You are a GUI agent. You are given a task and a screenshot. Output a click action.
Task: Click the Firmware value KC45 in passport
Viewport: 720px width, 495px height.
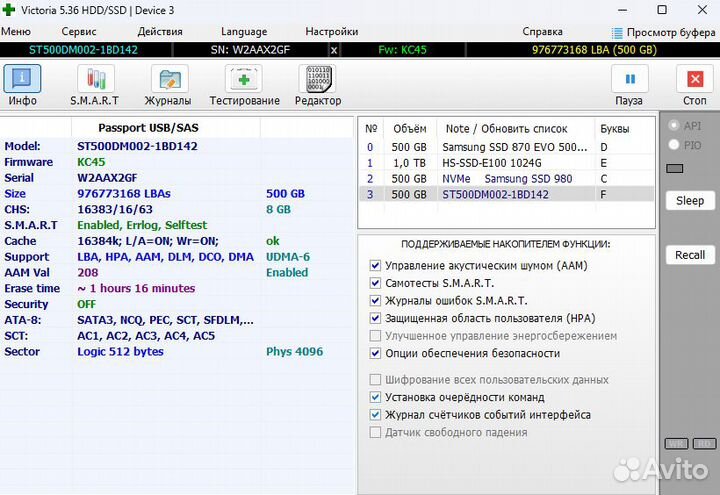(x=91, y=162)
